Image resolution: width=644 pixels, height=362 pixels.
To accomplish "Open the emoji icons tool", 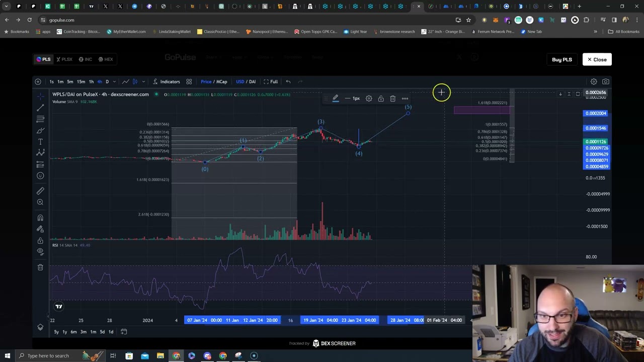I will [40, 175].
